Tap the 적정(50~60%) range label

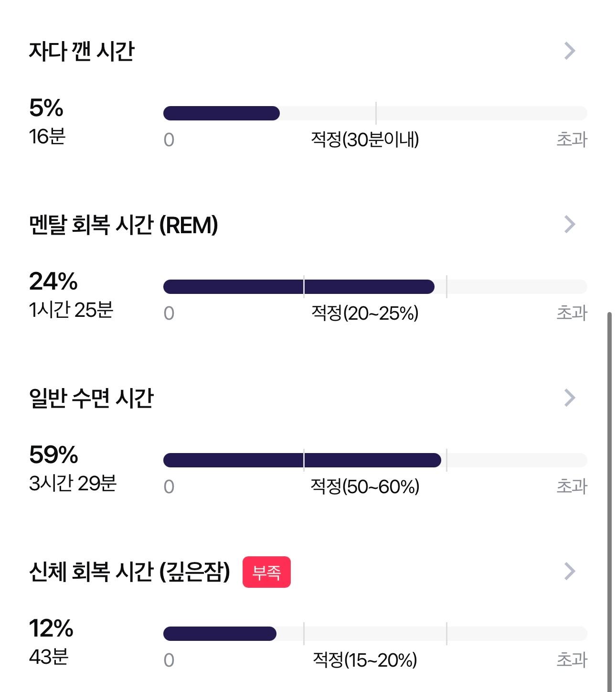click(x=365, y=487)
